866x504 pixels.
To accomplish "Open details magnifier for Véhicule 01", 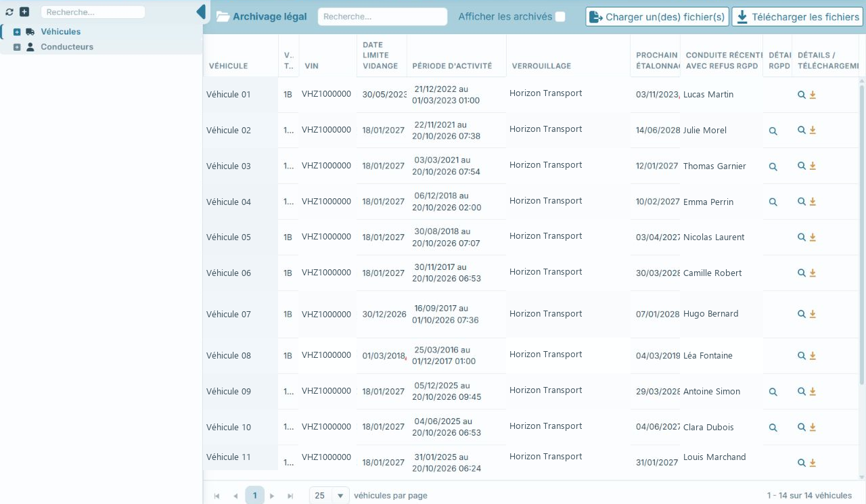I will click(802, 95).
